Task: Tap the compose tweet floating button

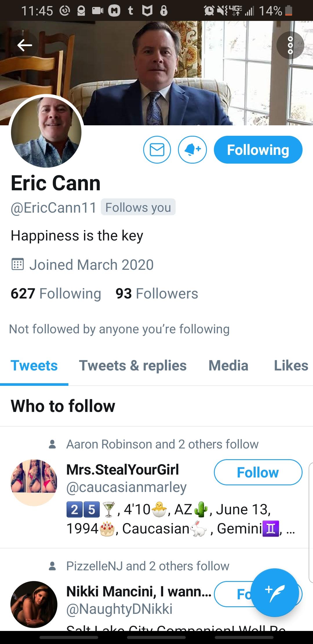Action: point(274,592)
